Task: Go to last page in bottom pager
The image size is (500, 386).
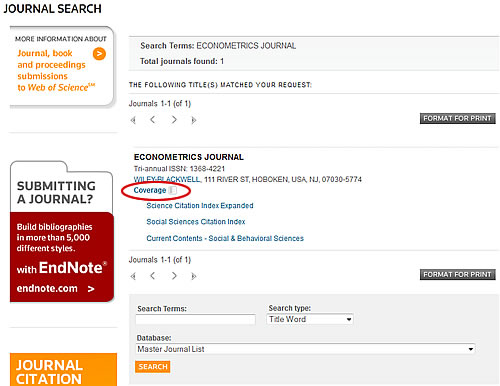Action: coord(194,276)
